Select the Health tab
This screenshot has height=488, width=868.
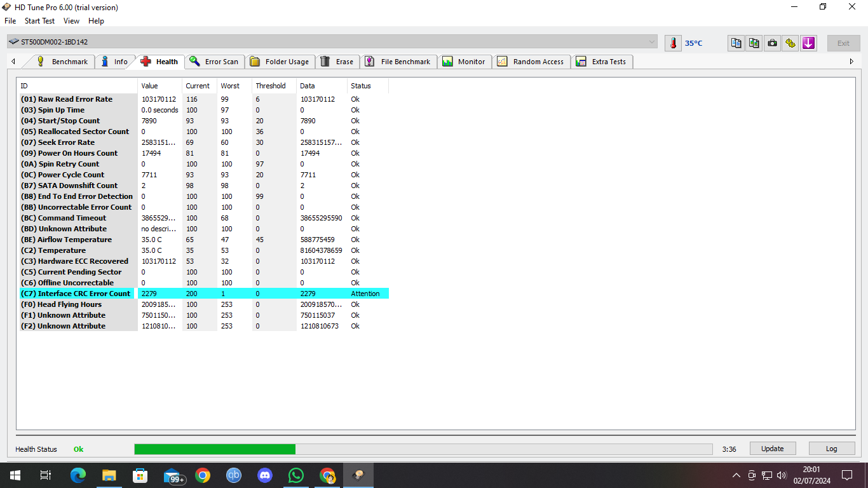pyautogui.click(x=159, y=62)
